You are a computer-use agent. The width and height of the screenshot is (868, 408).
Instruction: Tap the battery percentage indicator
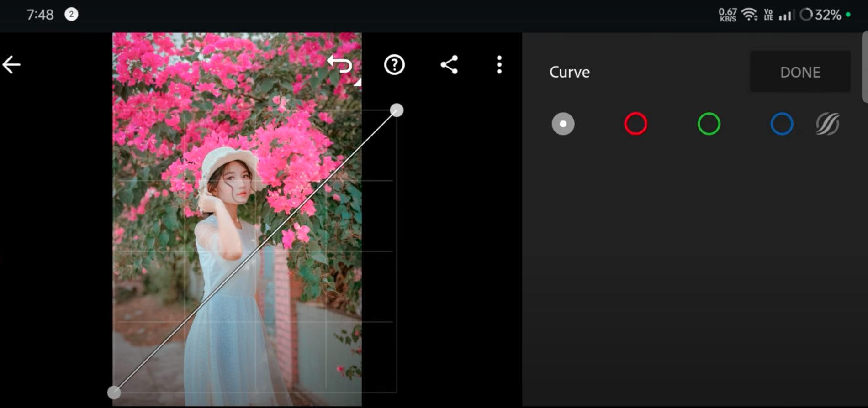827,15
